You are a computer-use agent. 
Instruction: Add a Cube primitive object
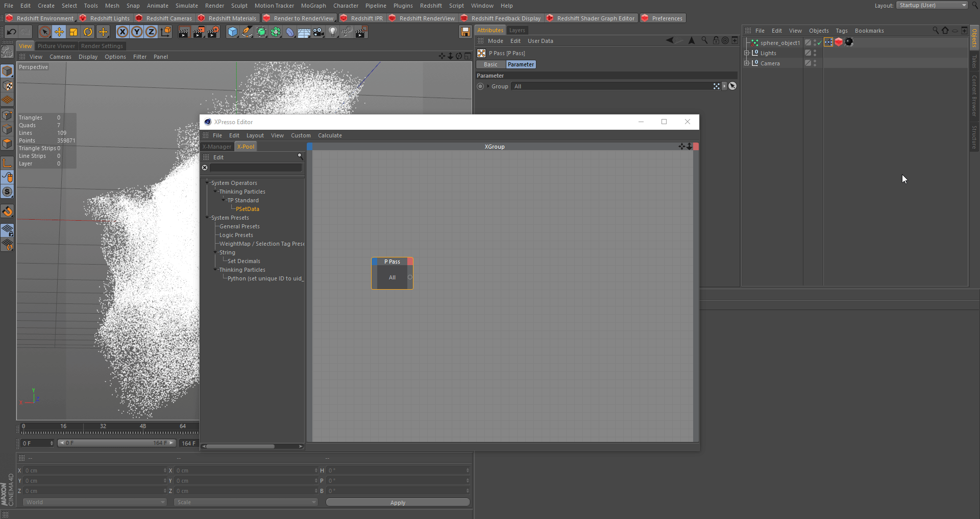[x=233, y=32]
